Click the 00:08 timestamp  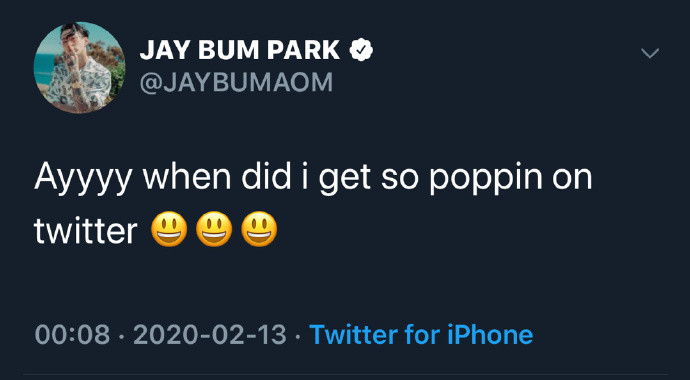(72, 335)
